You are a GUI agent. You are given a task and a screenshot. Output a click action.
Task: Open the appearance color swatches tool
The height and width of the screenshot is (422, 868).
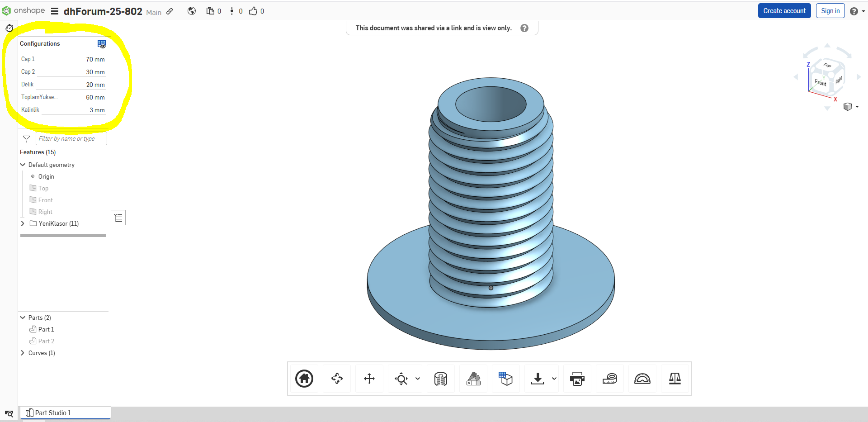point(473,379)
